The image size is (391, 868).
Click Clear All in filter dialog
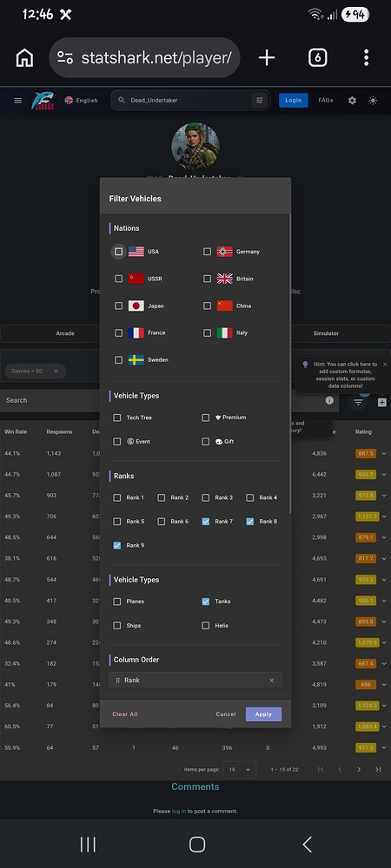125,714
